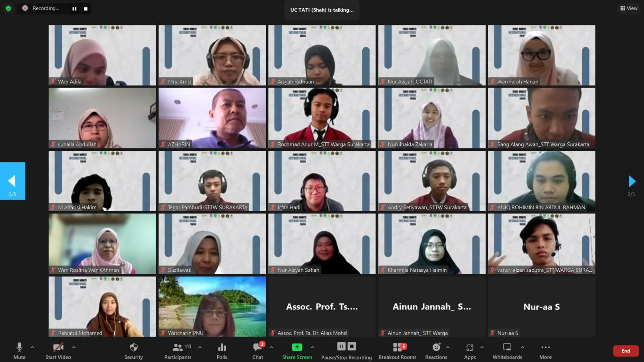Open the Security shield icon

[133, 348]
